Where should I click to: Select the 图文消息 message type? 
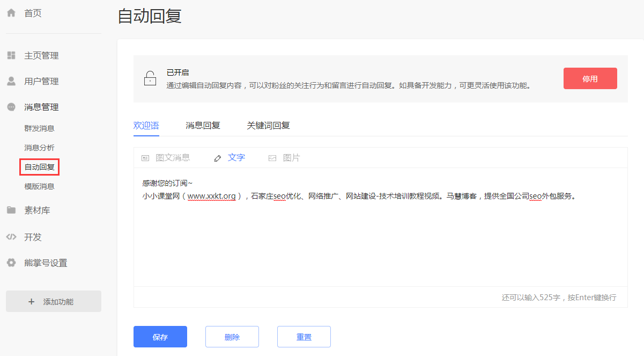point(166,158)
